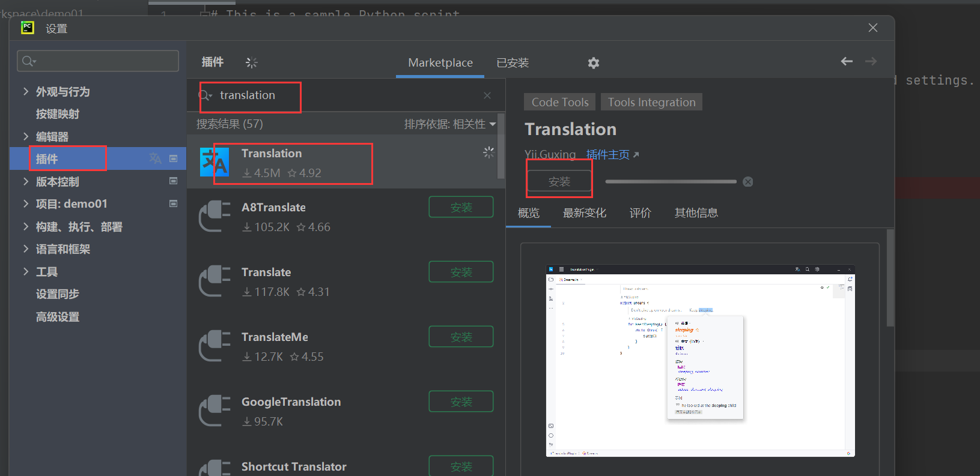
Task: Open the 概览 tab
Action: pos(529,213)
